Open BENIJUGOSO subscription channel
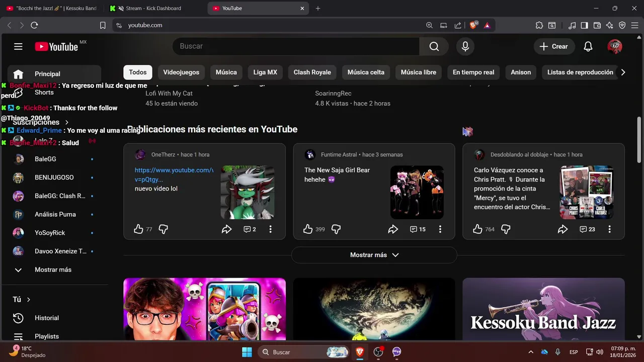 (x=54, y=177)
